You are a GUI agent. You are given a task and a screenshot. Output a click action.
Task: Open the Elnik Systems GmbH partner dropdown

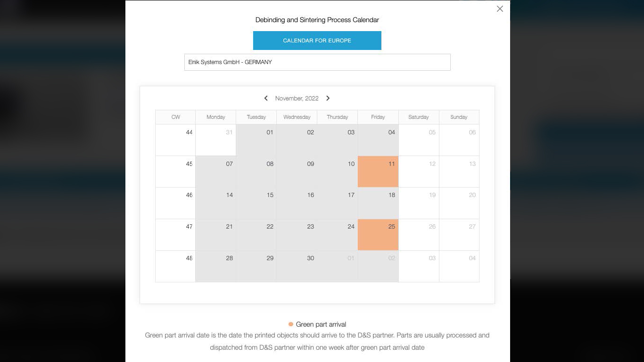(x=317, y=62)
